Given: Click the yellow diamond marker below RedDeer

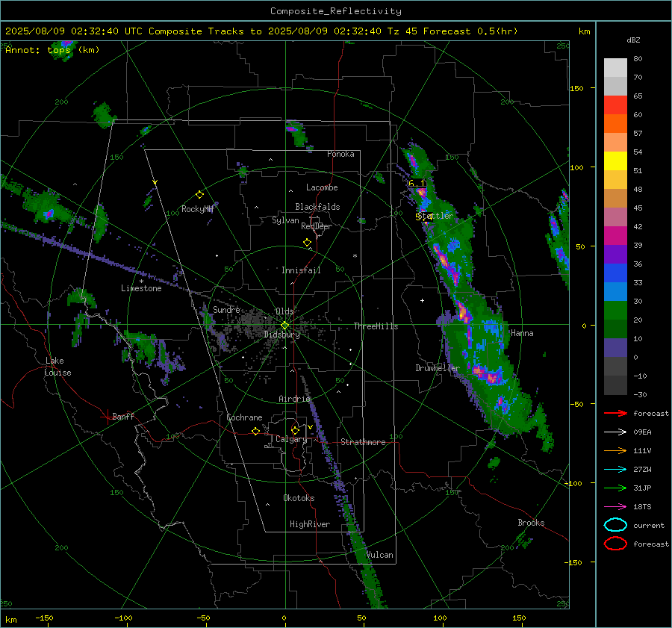Looking at the screenshot, I should (307, 243).
